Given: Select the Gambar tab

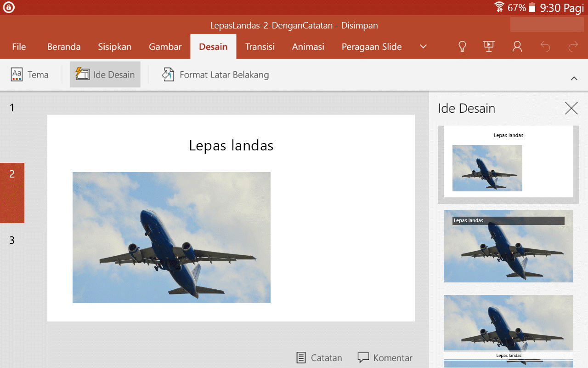Looking at the screenshot, I should click(165, 46).
